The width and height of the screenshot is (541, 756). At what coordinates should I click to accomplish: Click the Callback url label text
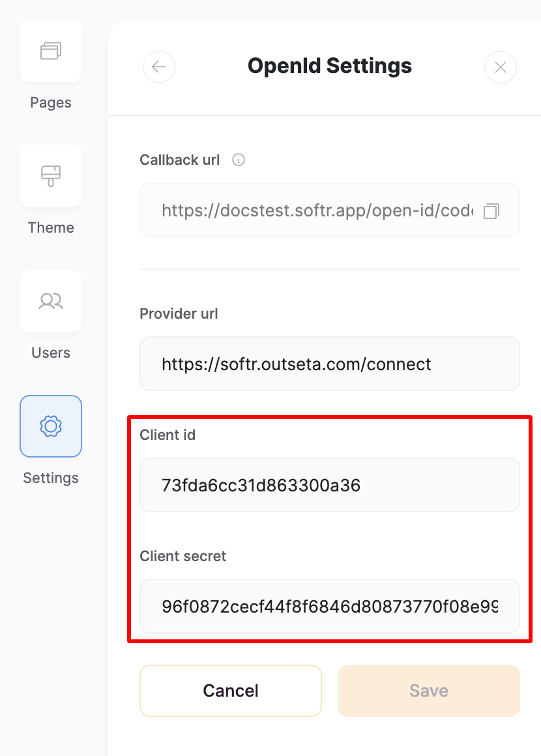[179, 160]
